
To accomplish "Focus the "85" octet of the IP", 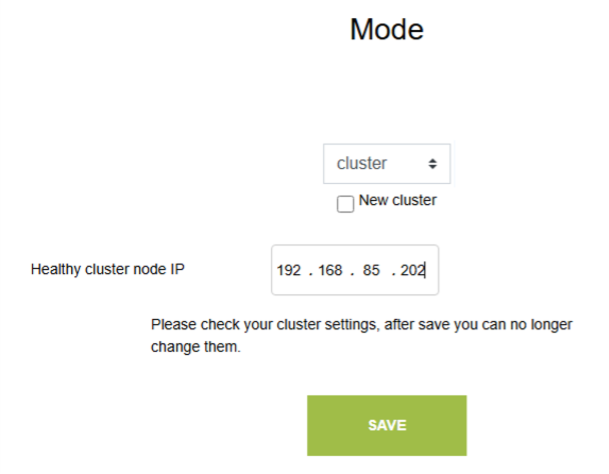I will point(372,270).
